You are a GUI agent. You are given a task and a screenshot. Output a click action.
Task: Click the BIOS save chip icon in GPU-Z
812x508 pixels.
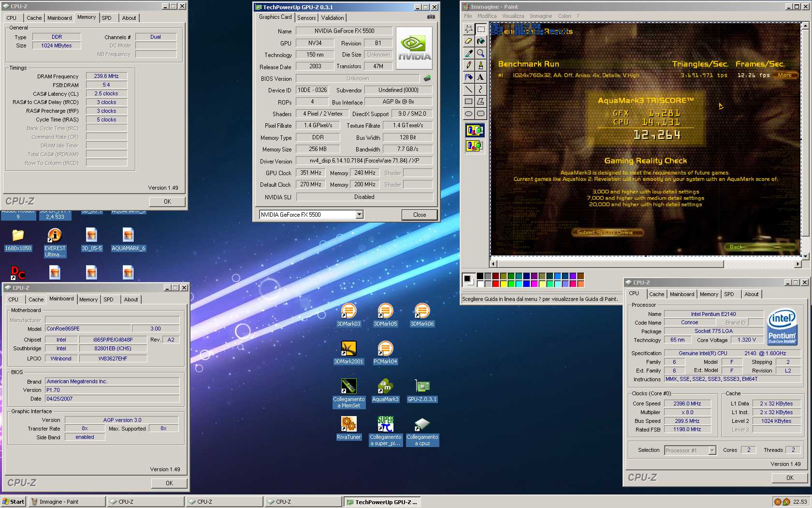[427, 78]
